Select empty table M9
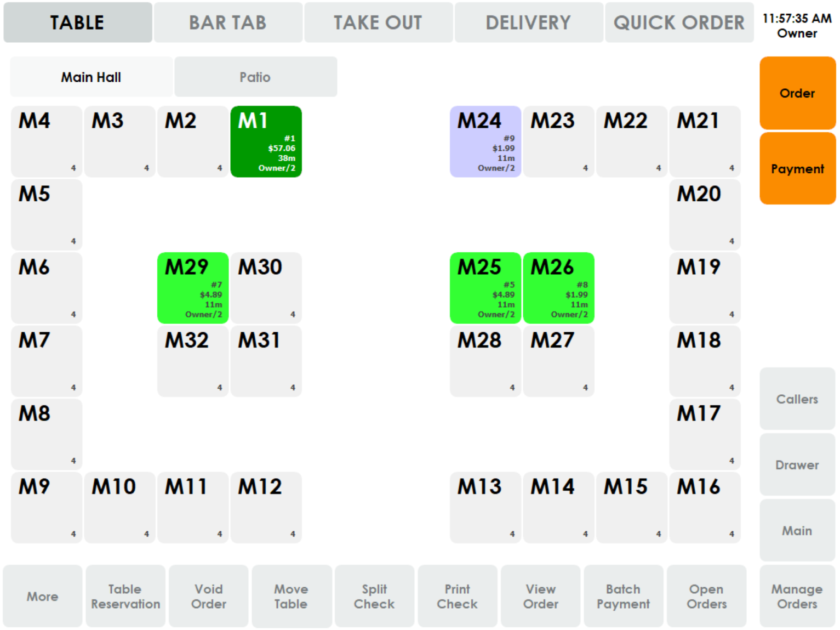840x630 pixels. click(x=47, y=508)
